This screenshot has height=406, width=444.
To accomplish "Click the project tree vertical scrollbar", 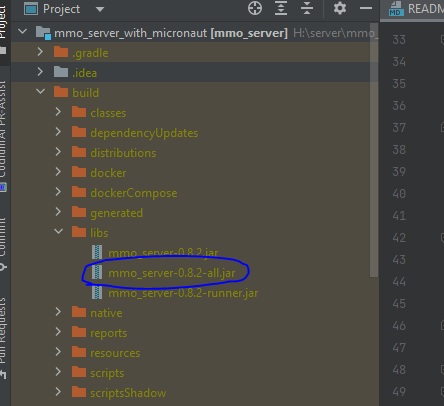I will (x=374, y=150).
